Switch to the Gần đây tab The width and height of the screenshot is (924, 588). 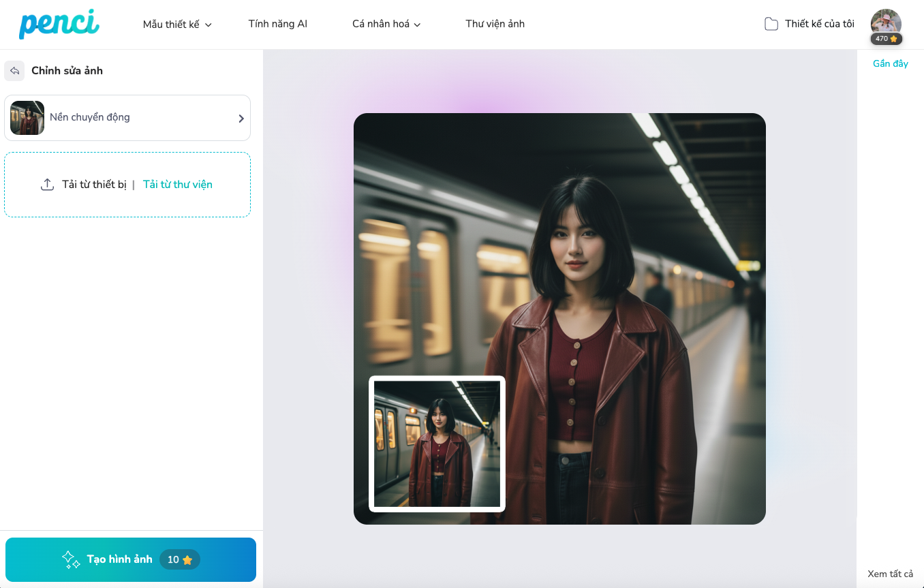pos(890,63)
